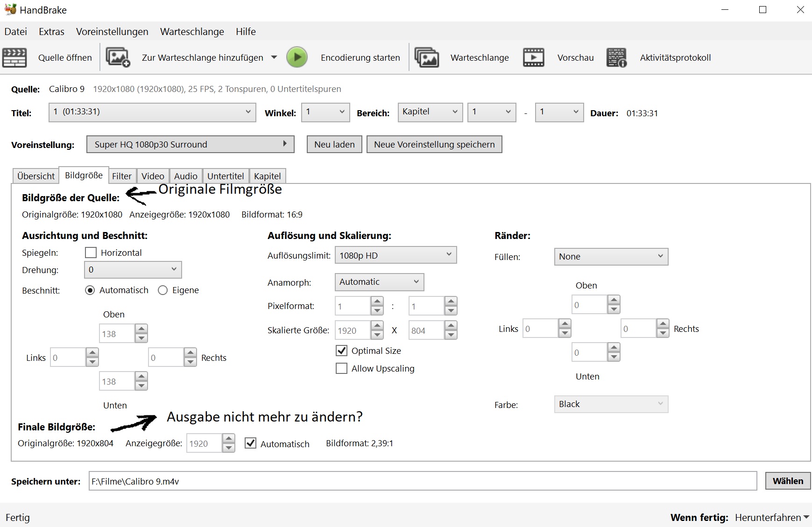Click Neue Voreinstellung speichern button

pos(434,144)
